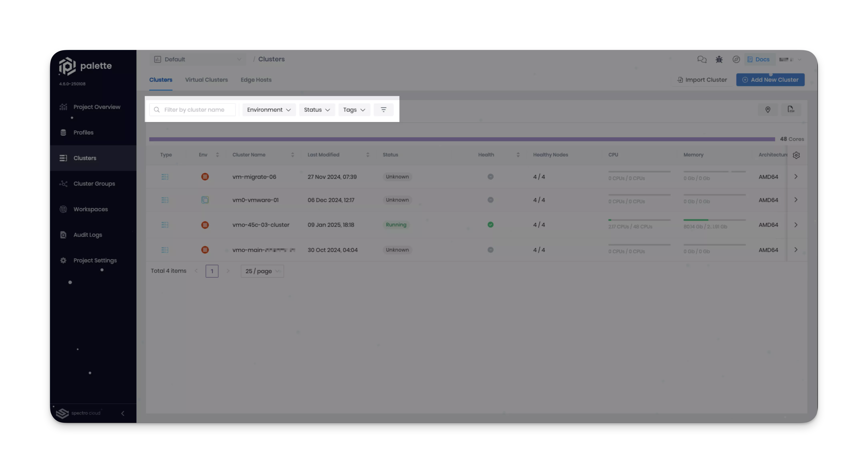Click the Add New Cluster button
The height and width of the screenshot is (473, 868).
click(x=770, y=79)
